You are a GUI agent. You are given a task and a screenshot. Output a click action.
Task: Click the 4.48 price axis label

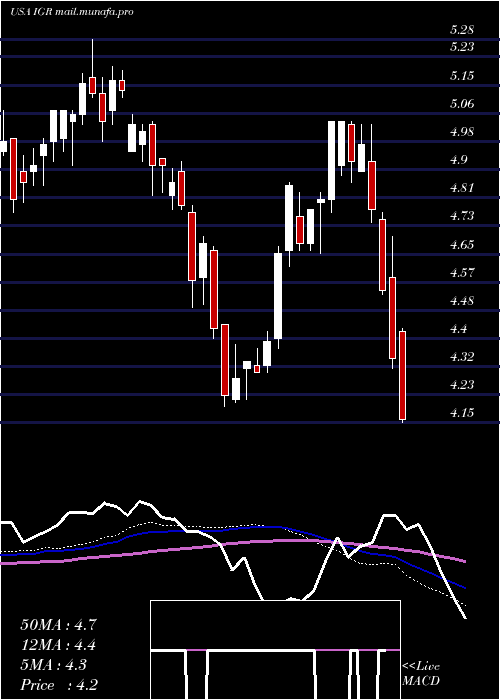pyautogui.click(x=462, y=300)
